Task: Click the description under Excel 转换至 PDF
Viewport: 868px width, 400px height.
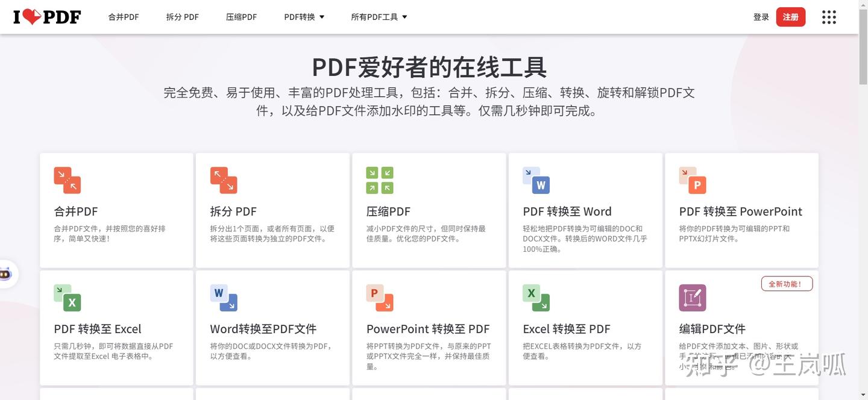Action: click(582, 351)
